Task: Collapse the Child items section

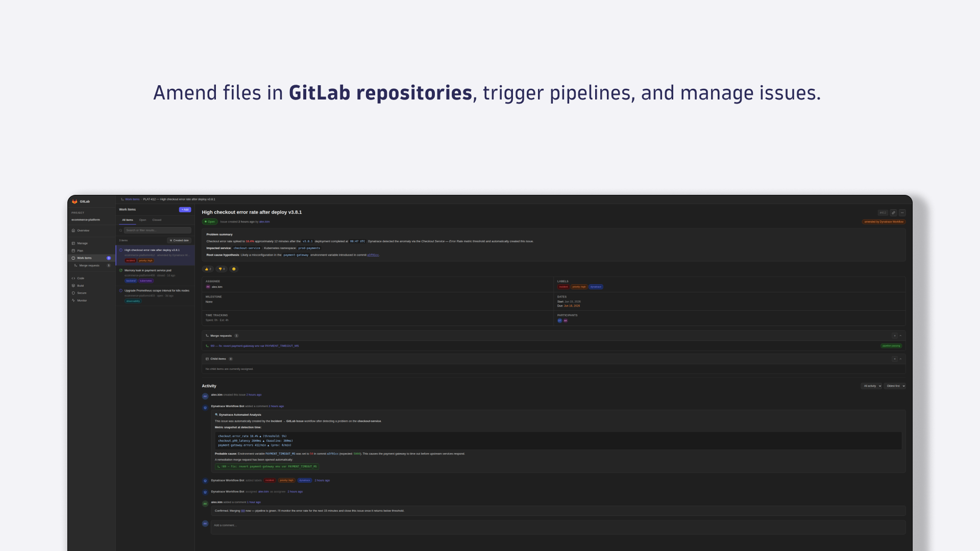Action: tap(900, 359)
